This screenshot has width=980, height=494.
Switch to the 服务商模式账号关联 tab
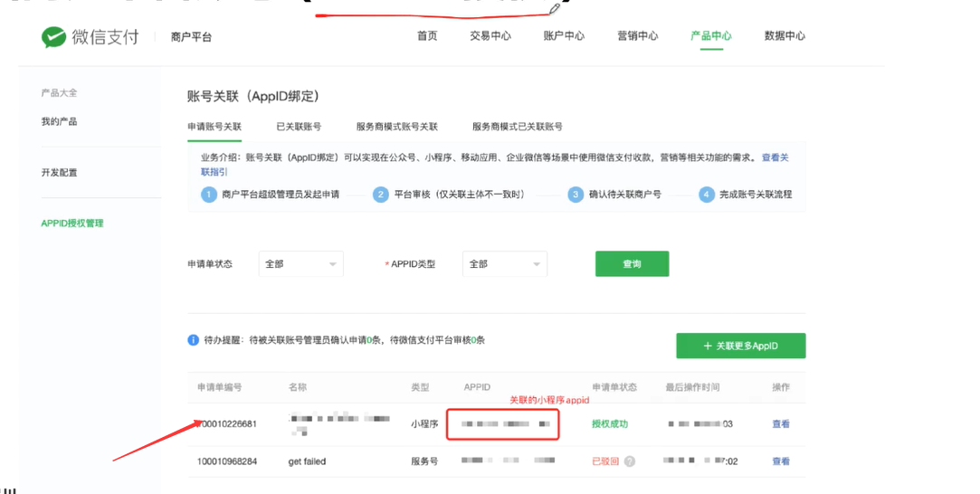coord(397,127)
